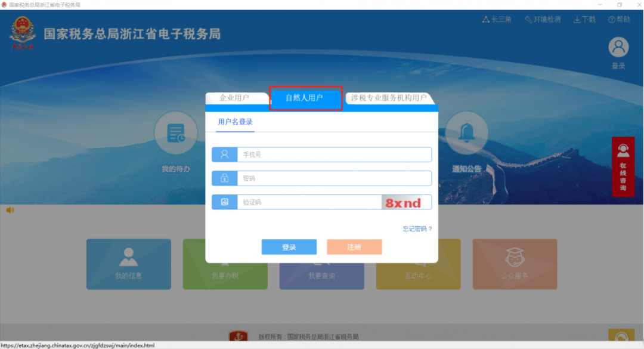The width and height of the screenshot is (644, 349).
Task: Select the 自然人用户 tab
Action: (x=305, y=98)
